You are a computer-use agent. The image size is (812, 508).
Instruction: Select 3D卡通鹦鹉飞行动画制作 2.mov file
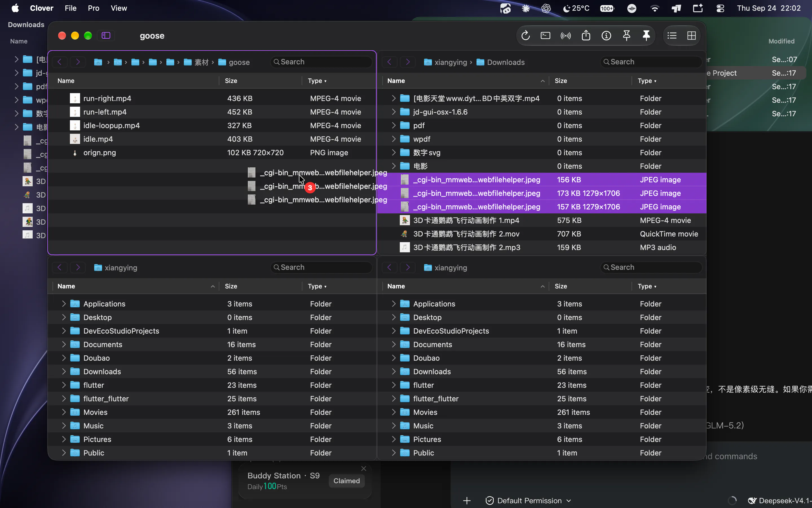[x=542, y=234]
